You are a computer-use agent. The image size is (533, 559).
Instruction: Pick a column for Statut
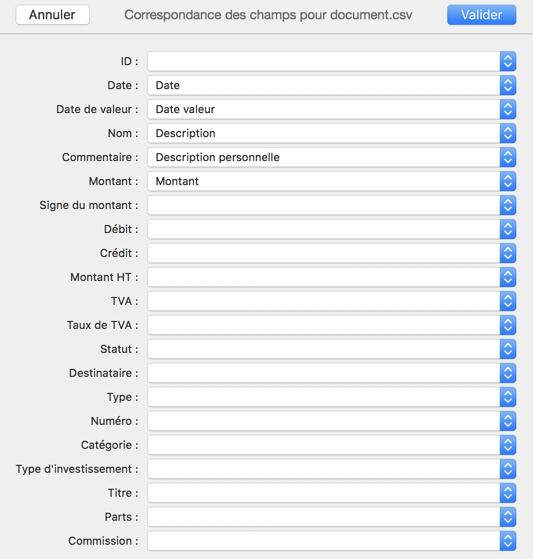point(332,349)
